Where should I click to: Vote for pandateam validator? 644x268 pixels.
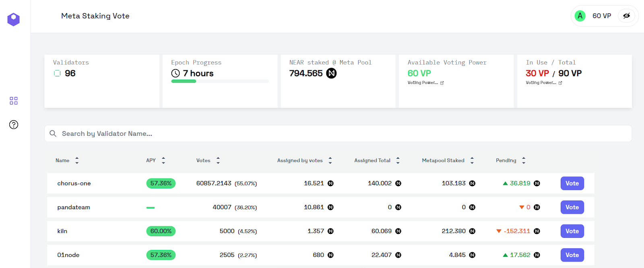pos(572,207)
